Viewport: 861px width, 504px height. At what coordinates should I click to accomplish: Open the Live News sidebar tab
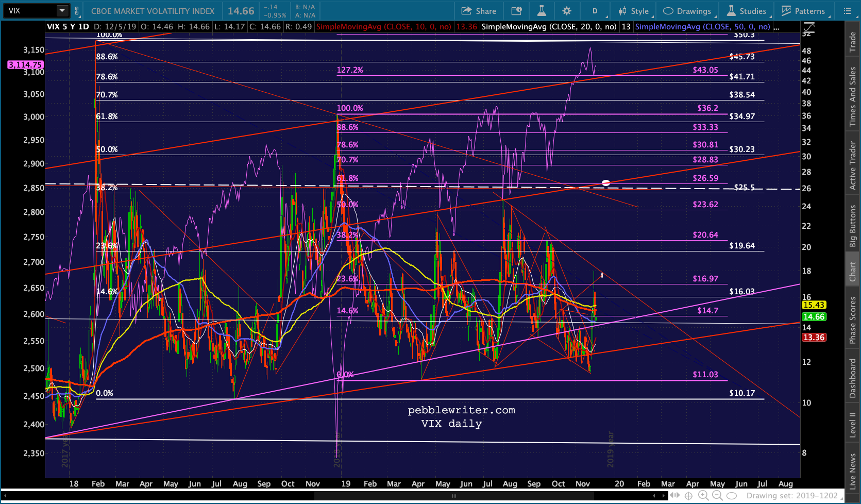point(853,471)
